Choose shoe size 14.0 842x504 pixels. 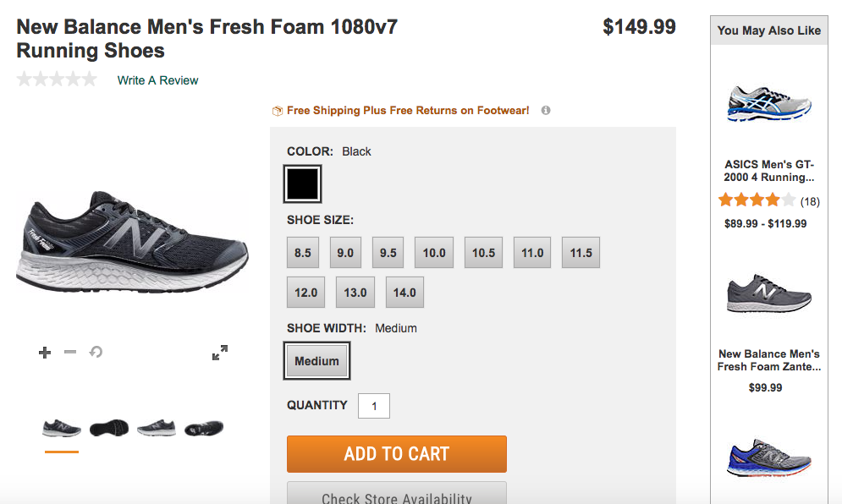coord(404,293)
